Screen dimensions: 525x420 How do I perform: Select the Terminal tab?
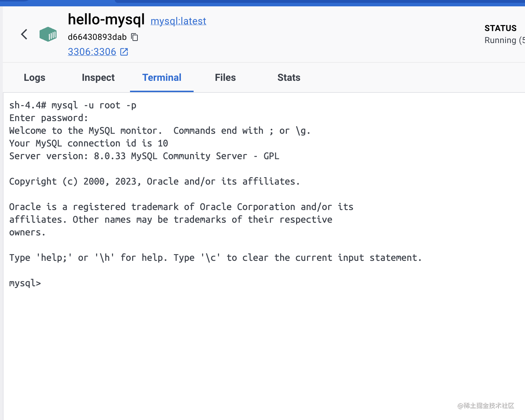pos(162,78)
